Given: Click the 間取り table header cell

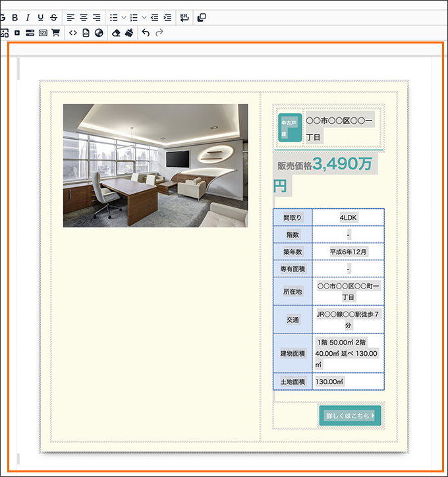Looking at the screenshot, I should [293, 217].
